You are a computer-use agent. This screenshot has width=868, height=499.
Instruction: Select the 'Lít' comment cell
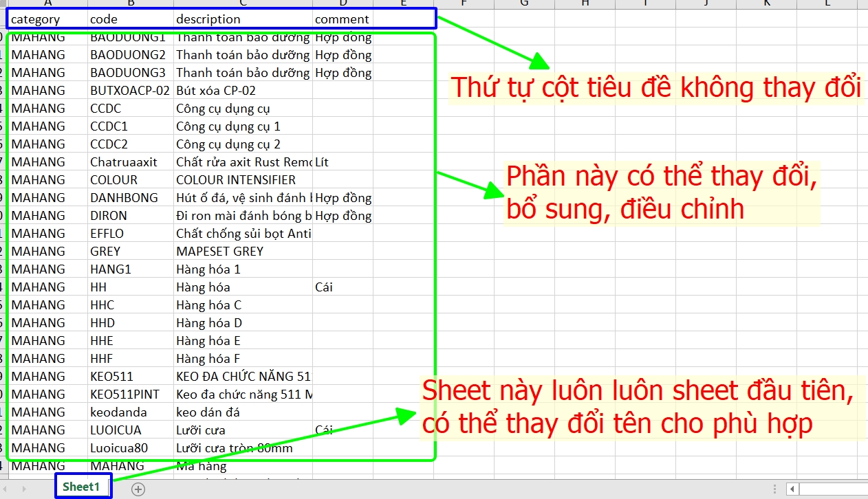click(x=342, y=162)
